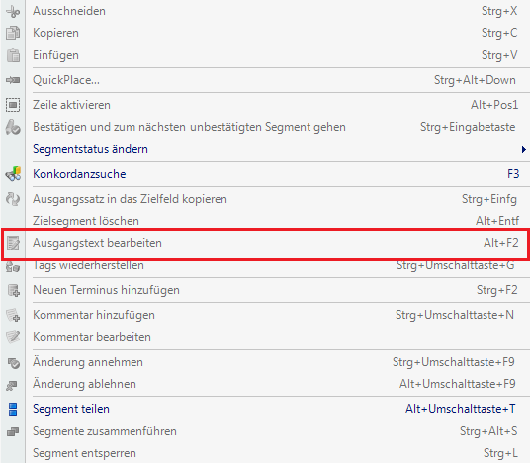530x463 pixels.
Task: Click the Neuen Terminus hinzufügen icon
Action: [14, 290]
